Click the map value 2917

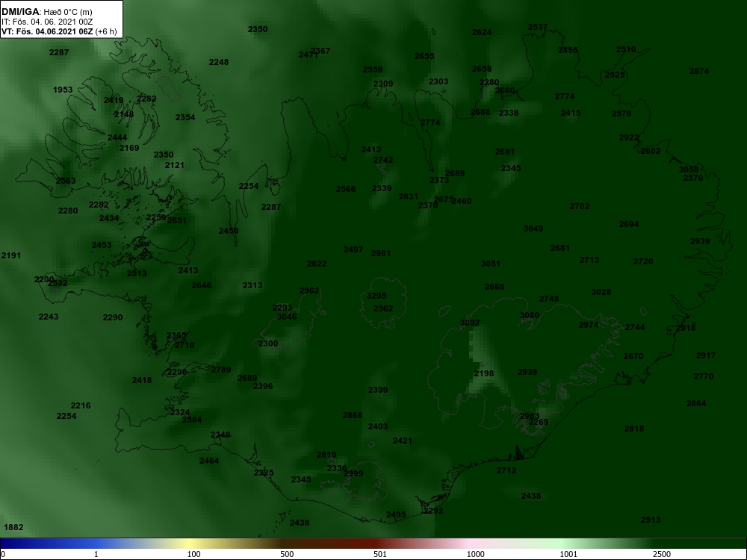point(706,355)
